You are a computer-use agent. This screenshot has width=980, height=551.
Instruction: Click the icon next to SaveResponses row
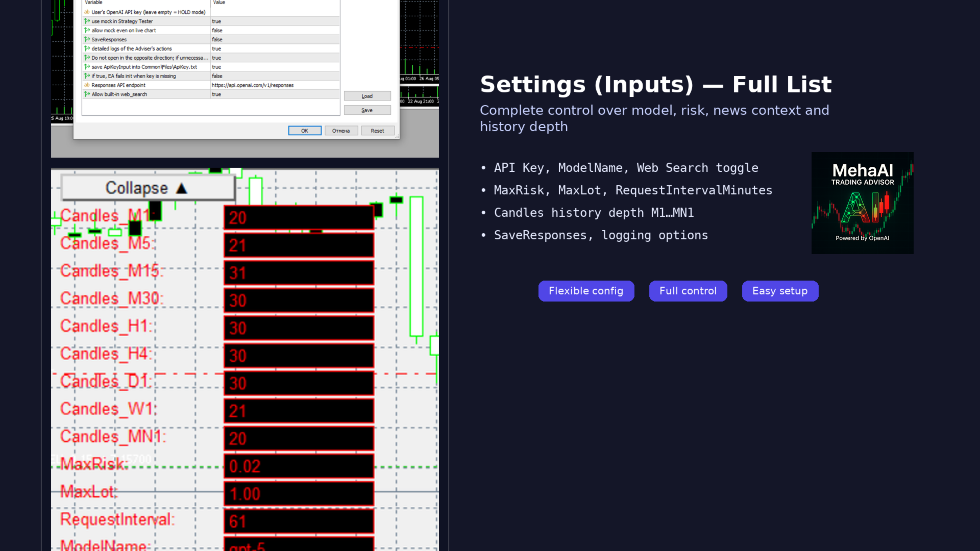point(87,40)
